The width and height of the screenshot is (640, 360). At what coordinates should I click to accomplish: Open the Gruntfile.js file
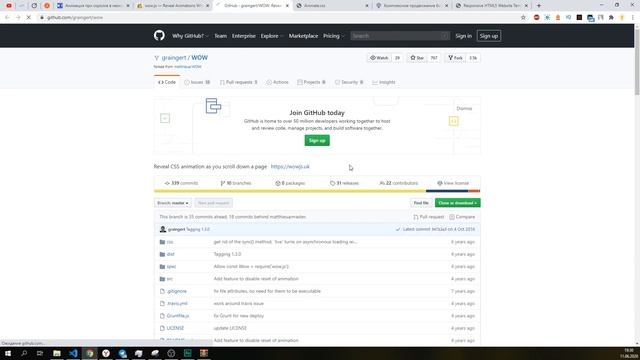tap(178, 316)
